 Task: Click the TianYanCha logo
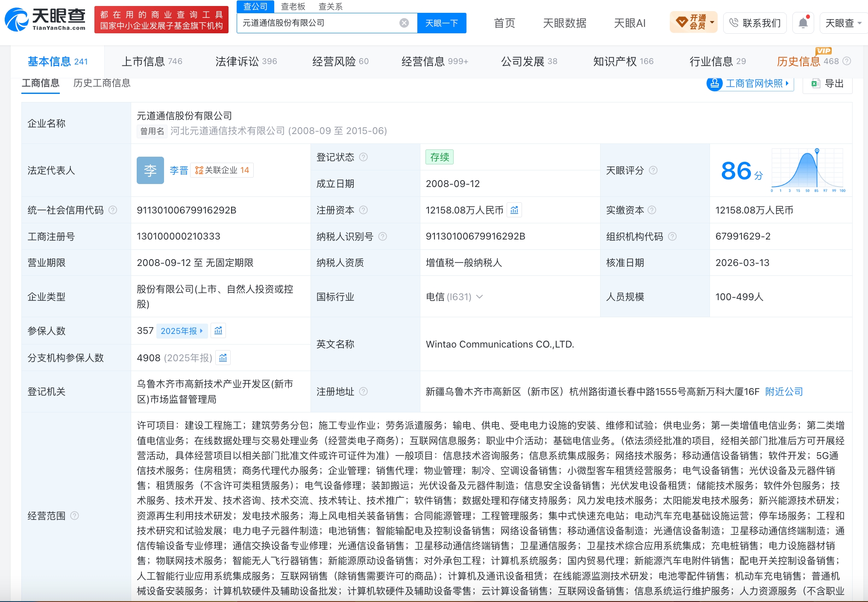pyautogui.click(x=45, y=19)
